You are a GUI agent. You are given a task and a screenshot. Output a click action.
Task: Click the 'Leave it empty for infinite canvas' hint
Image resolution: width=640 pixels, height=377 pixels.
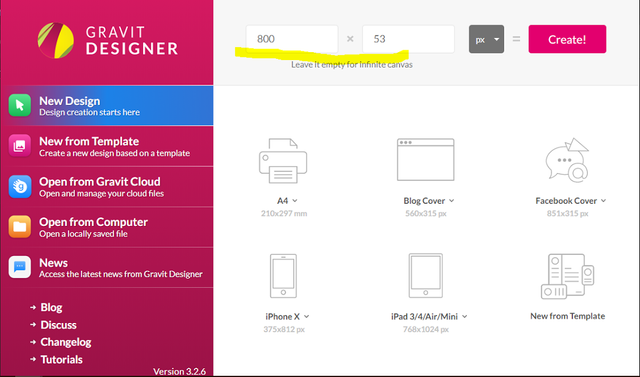352,65
